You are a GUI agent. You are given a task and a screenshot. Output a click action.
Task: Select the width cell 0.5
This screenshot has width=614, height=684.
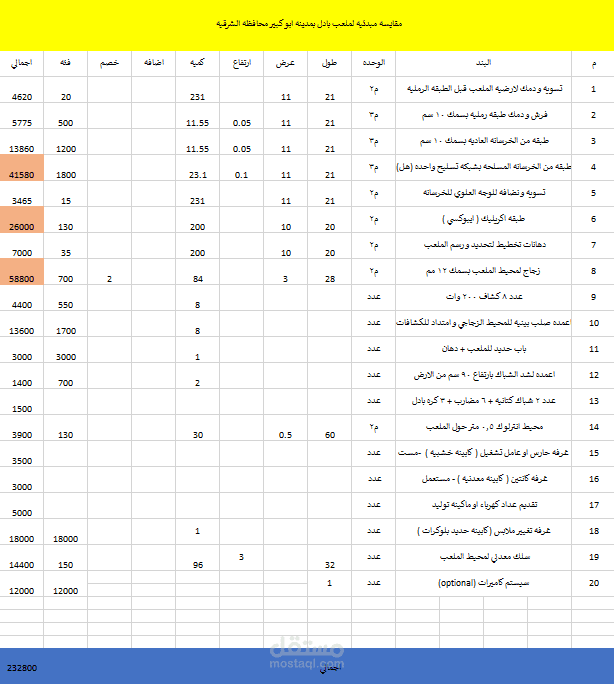tap(286, 428)
